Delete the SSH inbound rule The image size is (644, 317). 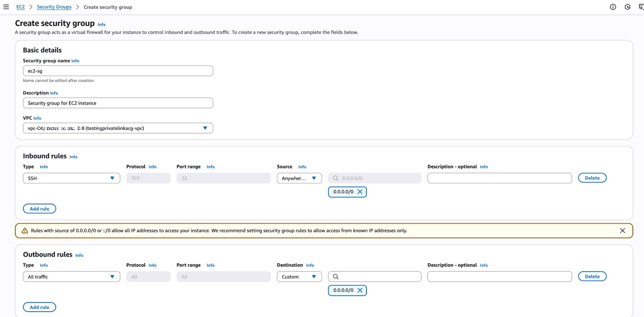tap(592, 178)
